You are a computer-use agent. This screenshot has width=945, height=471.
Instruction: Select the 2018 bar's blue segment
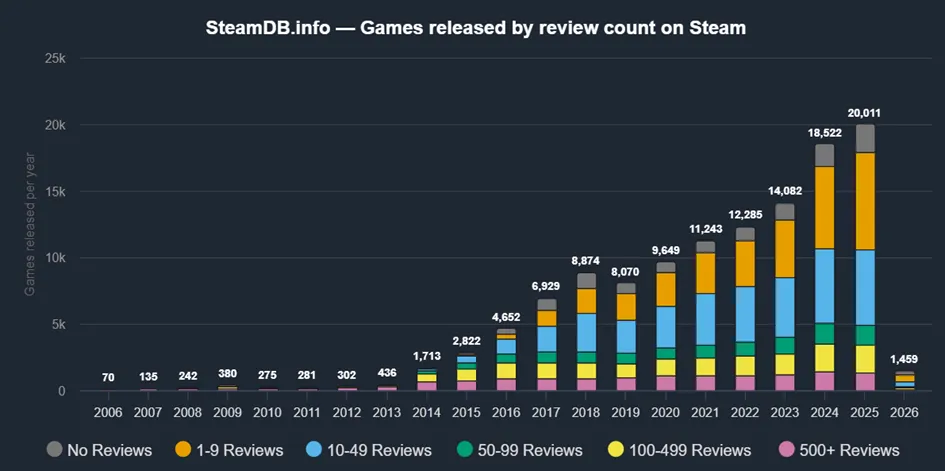click(586, 332)
